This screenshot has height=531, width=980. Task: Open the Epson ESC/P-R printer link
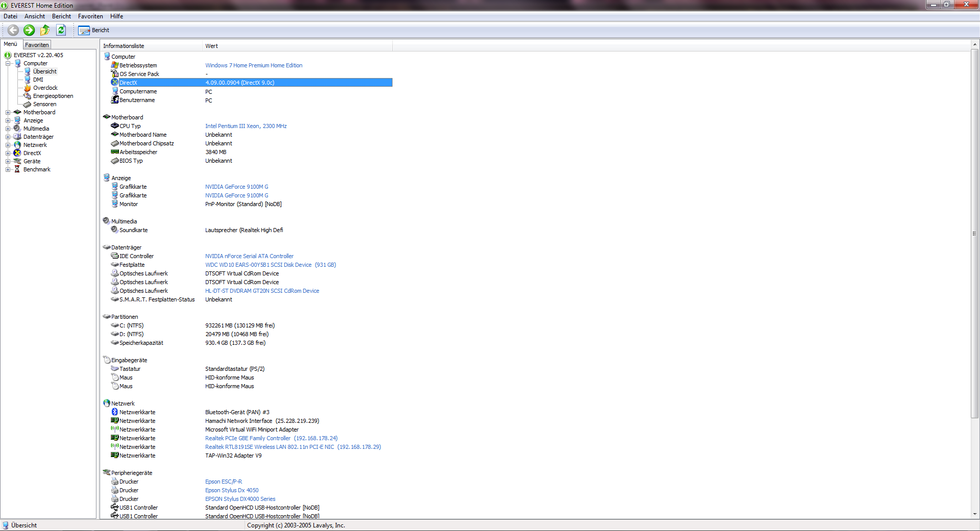224,482
